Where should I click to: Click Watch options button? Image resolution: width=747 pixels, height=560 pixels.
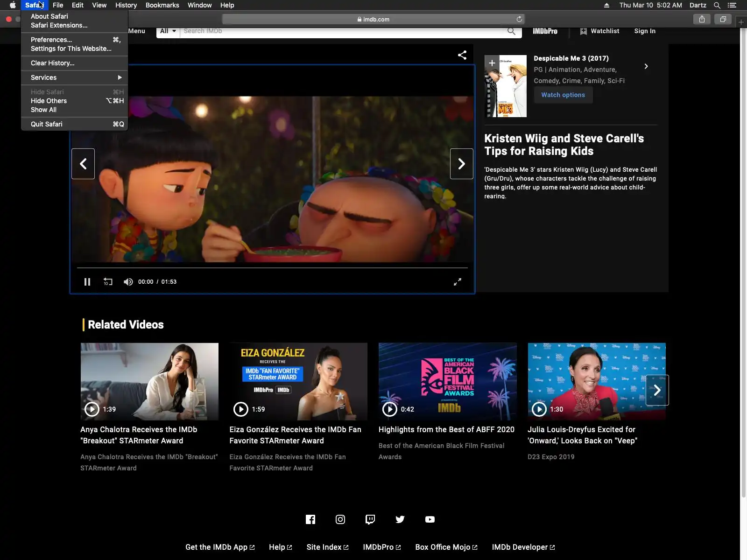[x=563, y=95]
